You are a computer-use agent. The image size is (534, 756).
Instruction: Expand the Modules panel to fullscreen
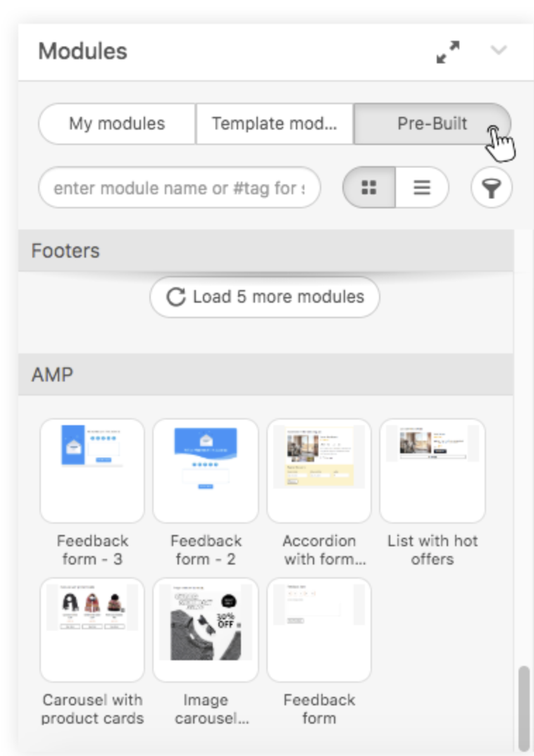pyautogui.click(x=447, y=51)
